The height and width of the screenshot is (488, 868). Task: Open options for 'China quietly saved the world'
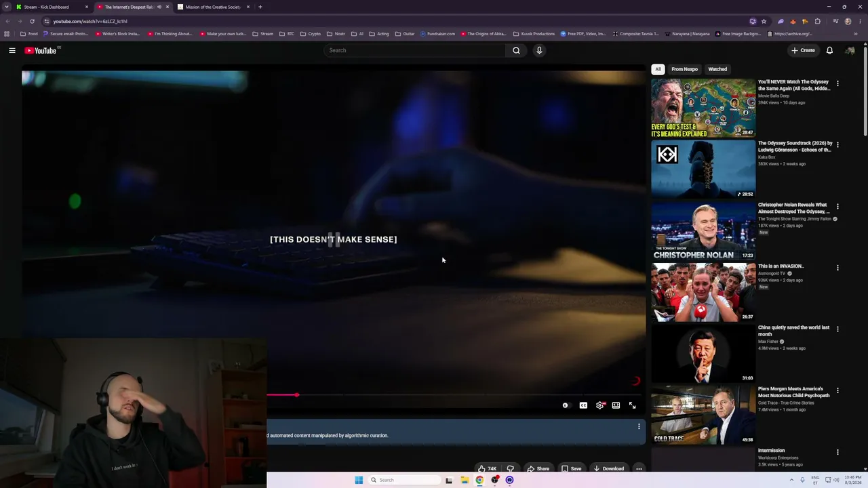point(837,329)
